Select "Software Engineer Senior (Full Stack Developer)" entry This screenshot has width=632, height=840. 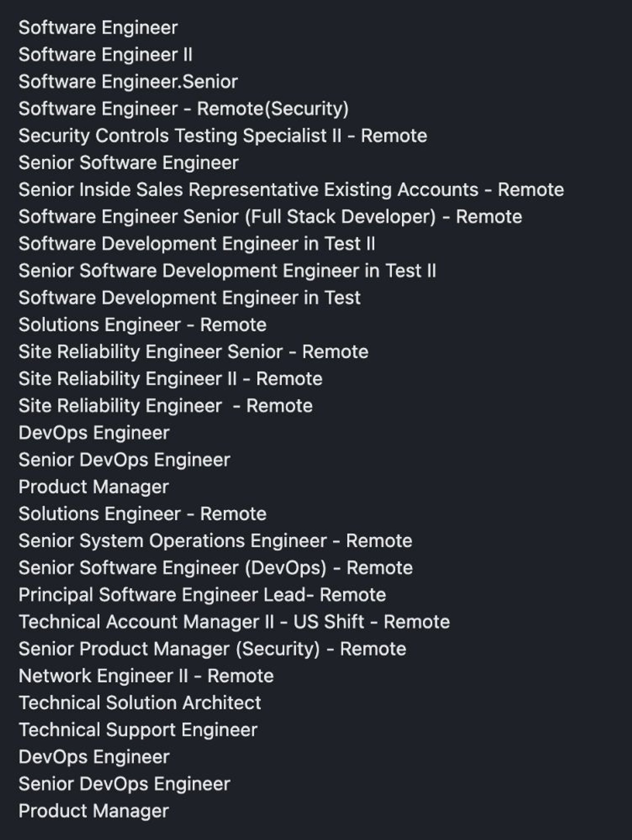point(270,217)
